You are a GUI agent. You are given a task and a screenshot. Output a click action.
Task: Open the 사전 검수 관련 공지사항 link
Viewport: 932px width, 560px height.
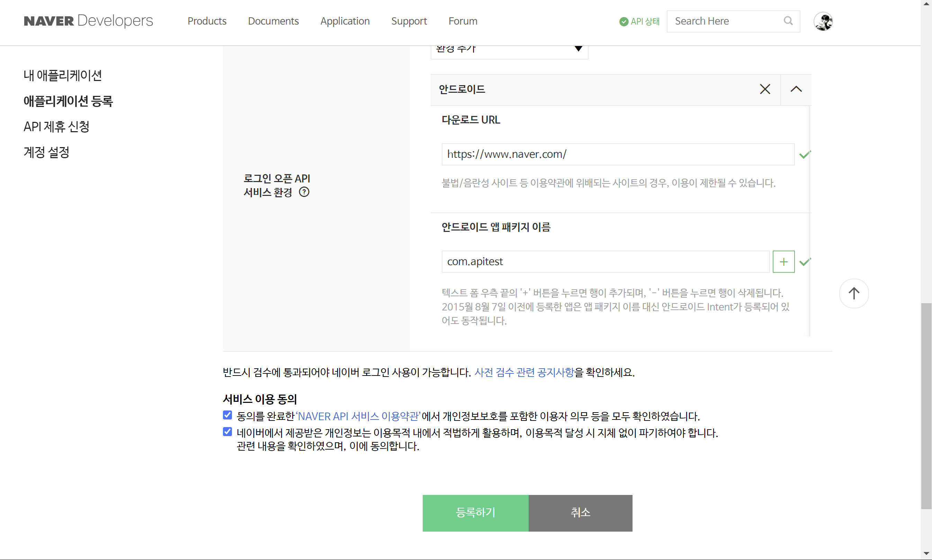pos(524,372)
